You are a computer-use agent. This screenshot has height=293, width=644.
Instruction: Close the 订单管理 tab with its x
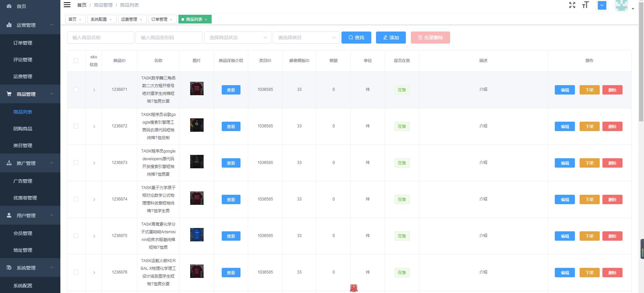(171, 19)
